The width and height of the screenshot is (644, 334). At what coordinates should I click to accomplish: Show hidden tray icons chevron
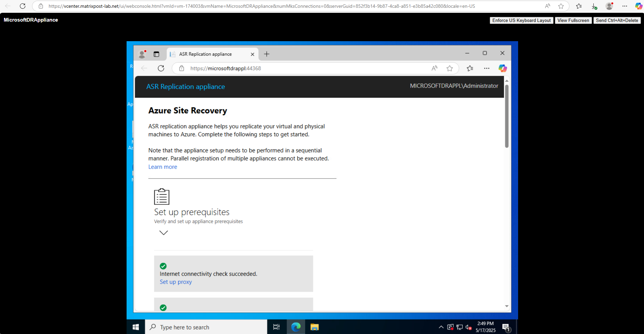(x=441, y=327)
